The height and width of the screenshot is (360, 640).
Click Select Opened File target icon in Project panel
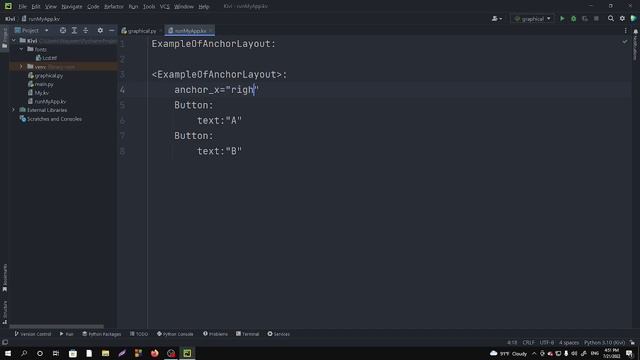62,31
